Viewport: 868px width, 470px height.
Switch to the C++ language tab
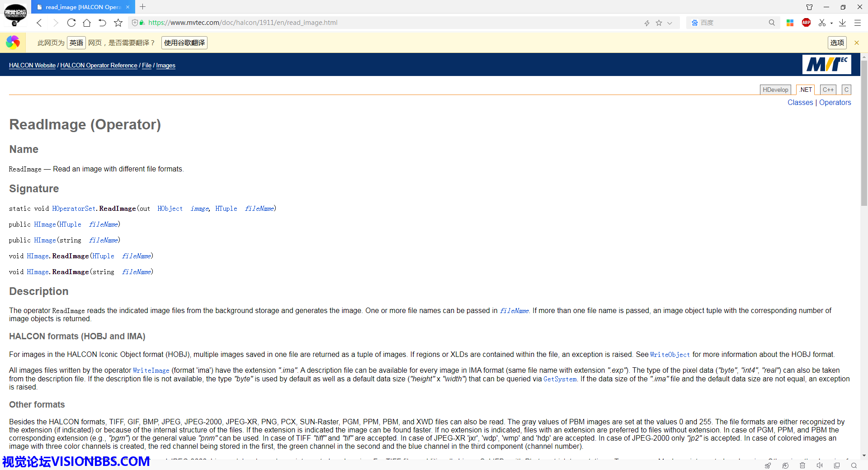[x=828, y=90]
